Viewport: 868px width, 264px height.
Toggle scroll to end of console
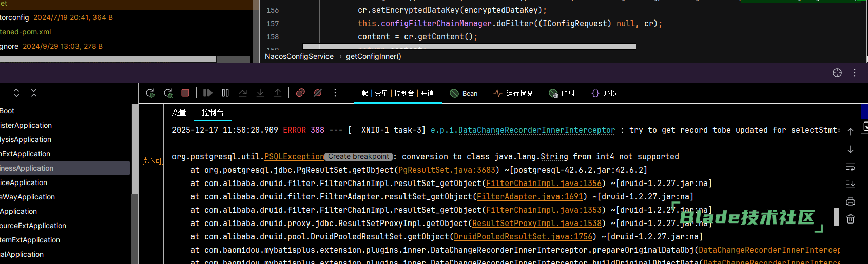tap(850, 184)
